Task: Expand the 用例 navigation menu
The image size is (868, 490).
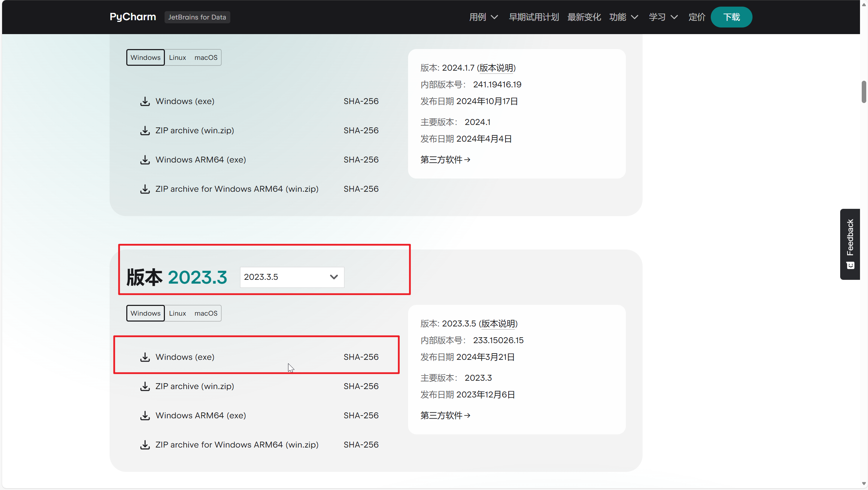Action: pyautogui.click(x=483, y=17)
